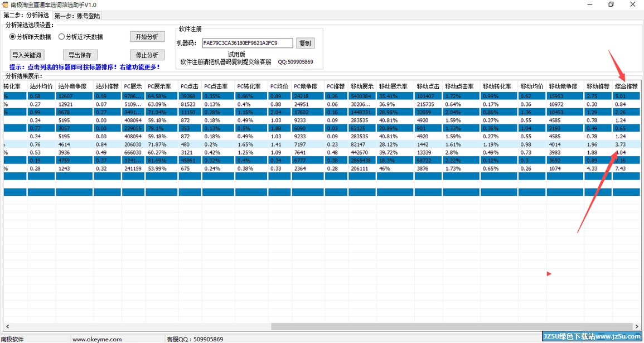Sort by PC均价 column header
Screen dimensions: 644x343
(279, 86)
